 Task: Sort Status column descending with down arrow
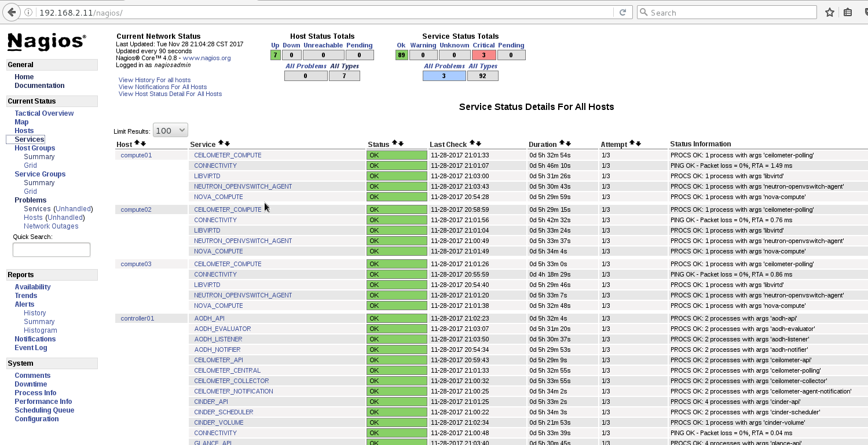[x=401, y=143]
